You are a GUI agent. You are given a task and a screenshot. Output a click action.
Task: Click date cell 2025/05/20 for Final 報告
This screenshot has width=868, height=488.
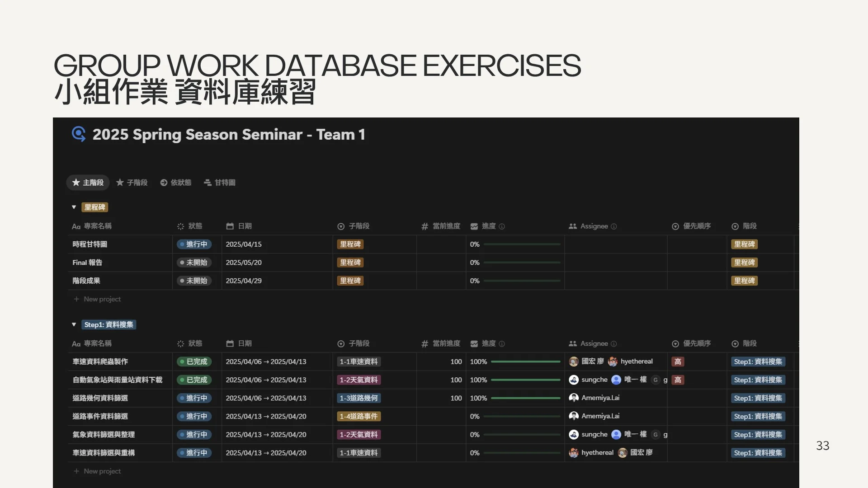(x=244, y=263)
